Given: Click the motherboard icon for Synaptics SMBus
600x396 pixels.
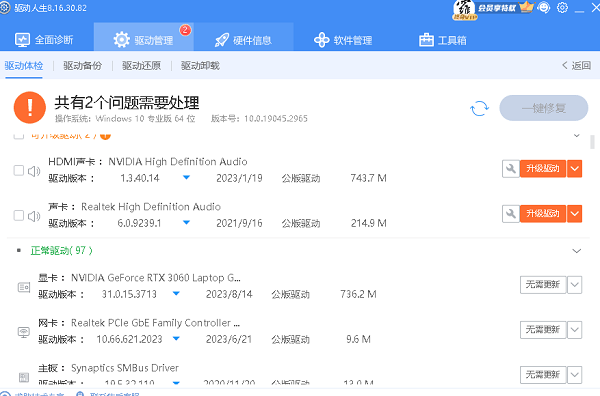Looking at the screenshot, I should 24,377.
